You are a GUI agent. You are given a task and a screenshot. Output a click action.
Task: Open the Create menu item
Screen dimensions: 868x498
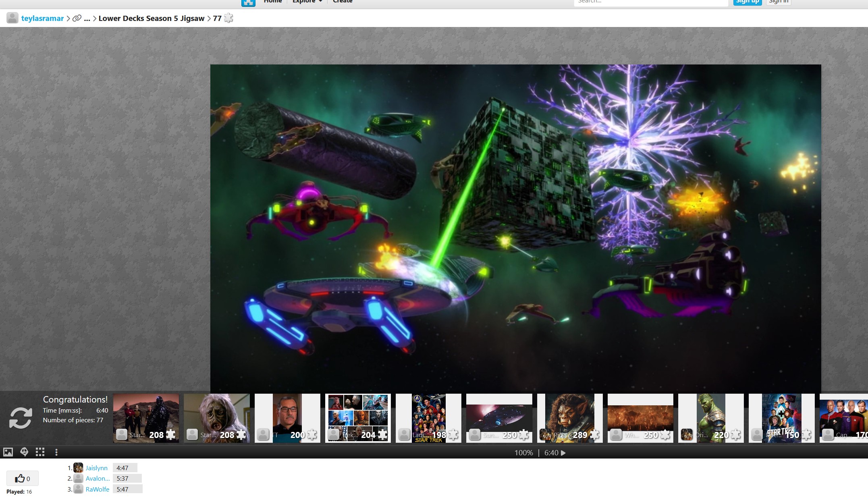343,2
